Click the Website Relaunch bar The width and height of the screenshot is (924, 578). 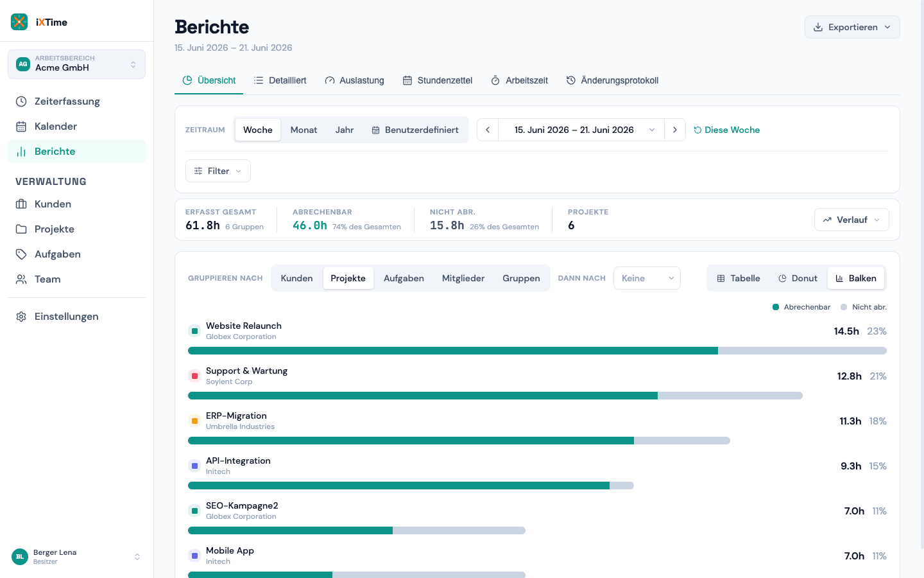pos(537,351)
